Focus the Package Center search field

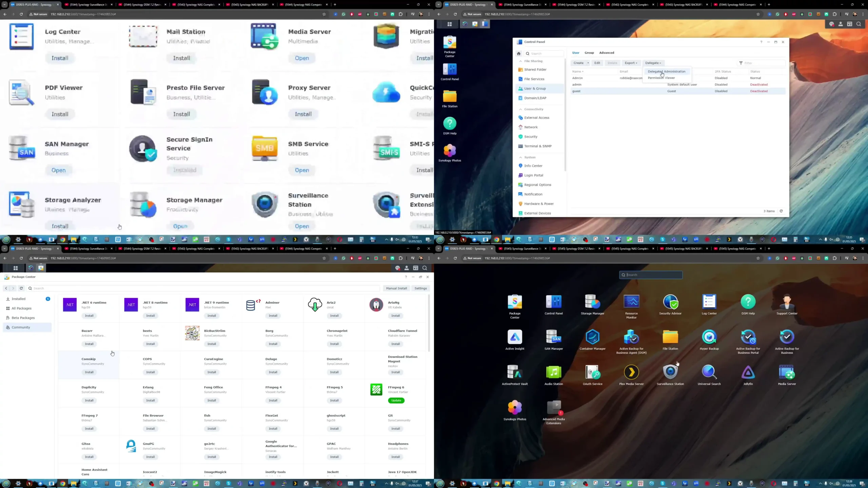(x=203, y=288)
